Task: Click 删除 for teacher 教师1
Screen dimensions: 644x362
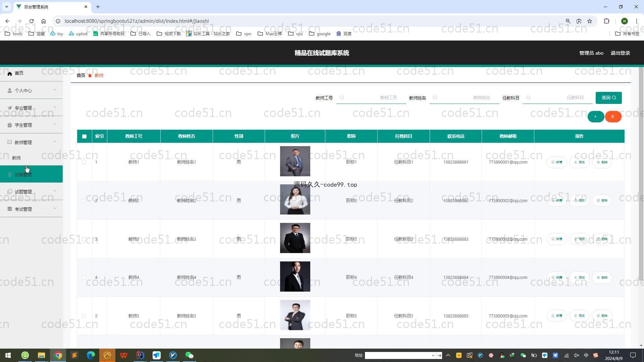Action: (x=602, y=162)
